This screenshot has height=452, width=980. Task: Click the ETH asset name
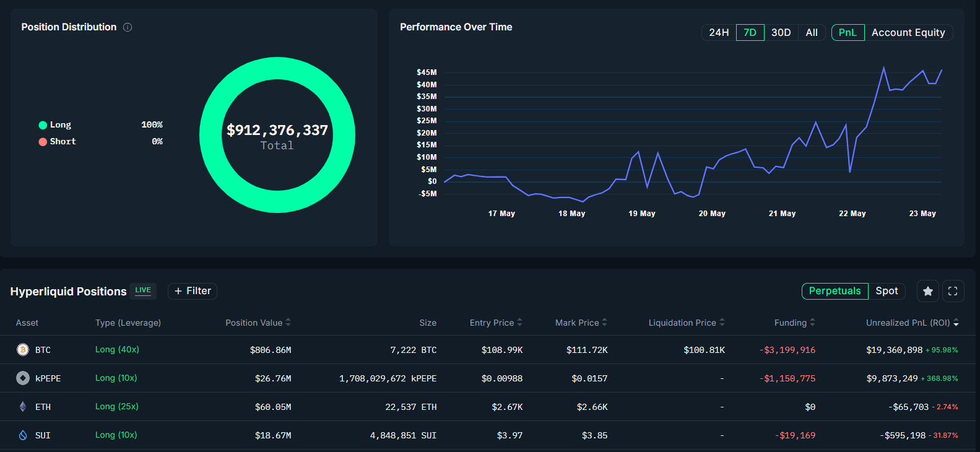[43, 407]
